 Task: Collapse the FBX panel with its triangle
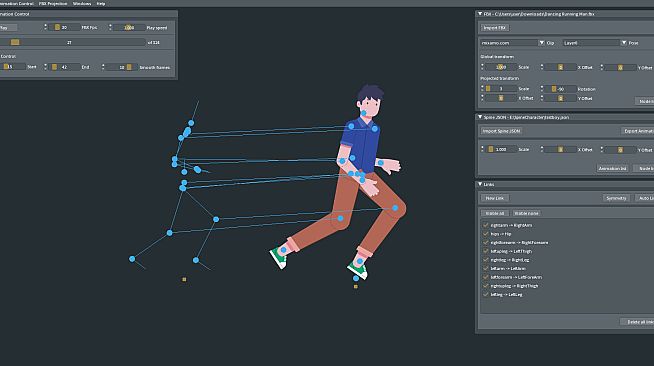tap(480, 14)
